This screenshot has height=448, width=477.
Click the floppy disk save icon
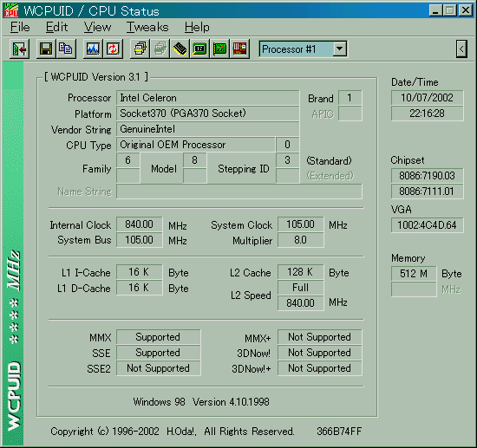click(x=46, y=49)
